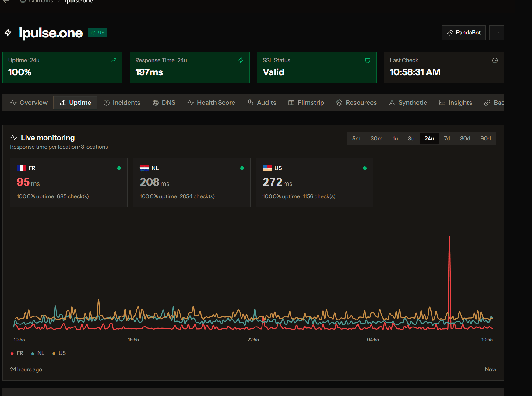
Task: Click the 04:55 axis label on chart
Action: (x=373, y=340)
